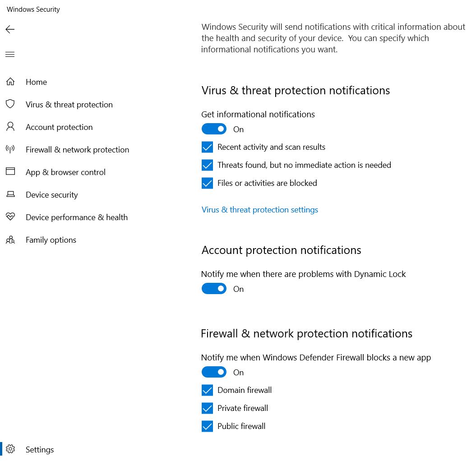This screenshot has width=476, height=461.
Task: Uncheck the Public firewall checkbox
Action: [207, 426]
